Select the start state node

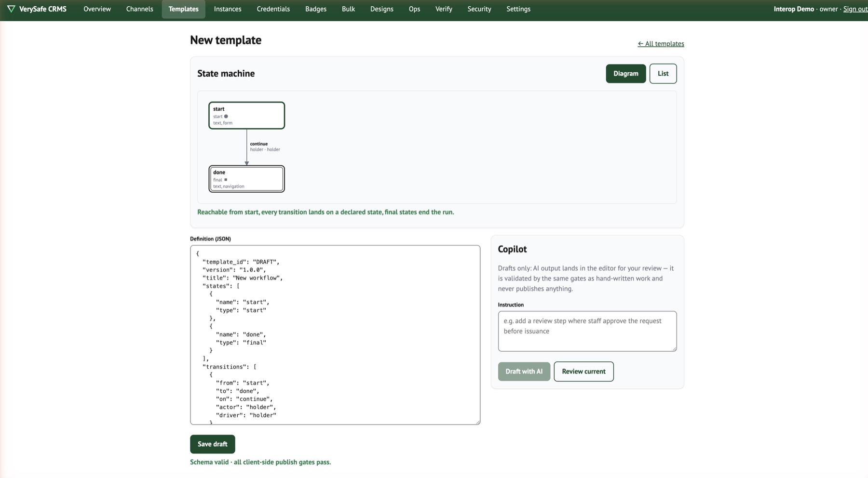click(246, 115)
